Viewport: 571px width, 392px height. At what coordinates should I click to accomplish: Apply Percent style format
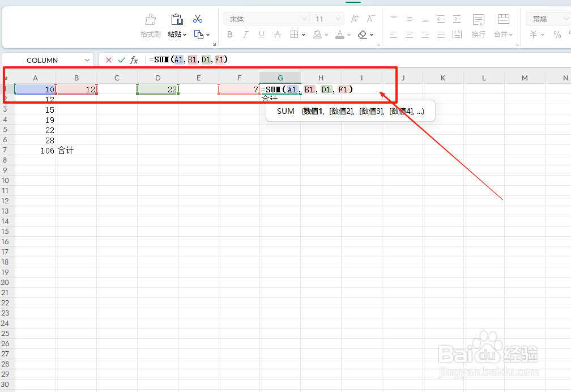(557, 35)
